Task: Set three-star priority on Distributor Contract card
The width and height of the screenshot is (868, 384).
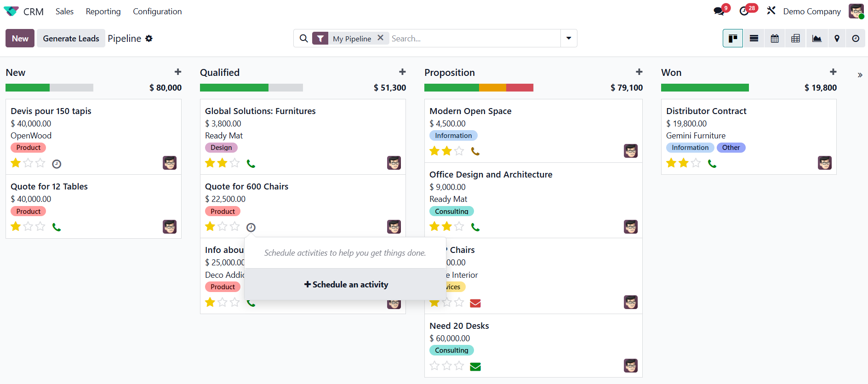Action: (696, 163)
